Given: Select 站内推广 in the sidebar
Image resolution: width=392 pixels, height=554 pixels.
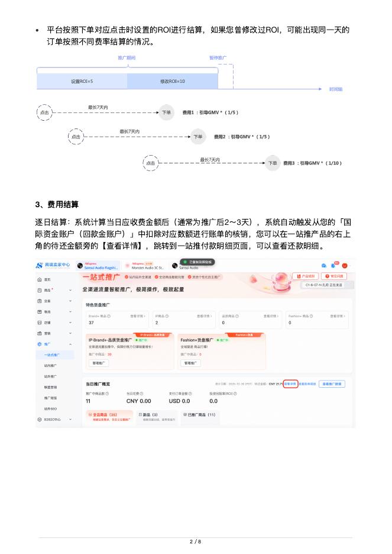Looking at the screenshot, I should click(x=50, y=366).
